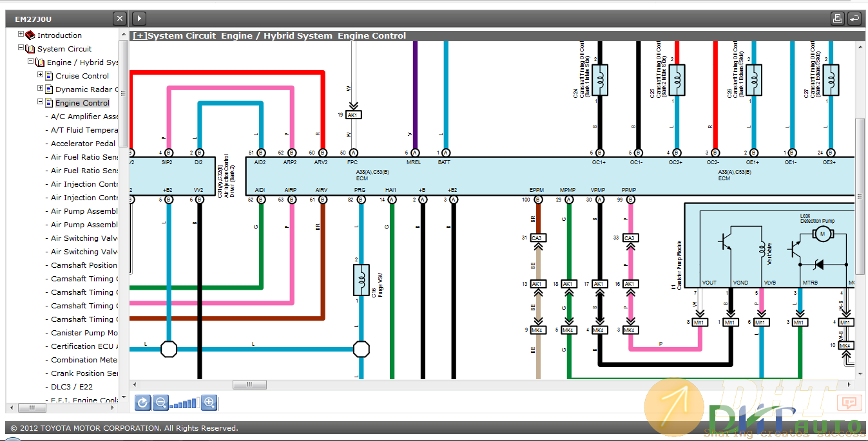Click the print icon in top toolbar
The height and width of the screenshot is (441, 868).
(x=837, y=19)
